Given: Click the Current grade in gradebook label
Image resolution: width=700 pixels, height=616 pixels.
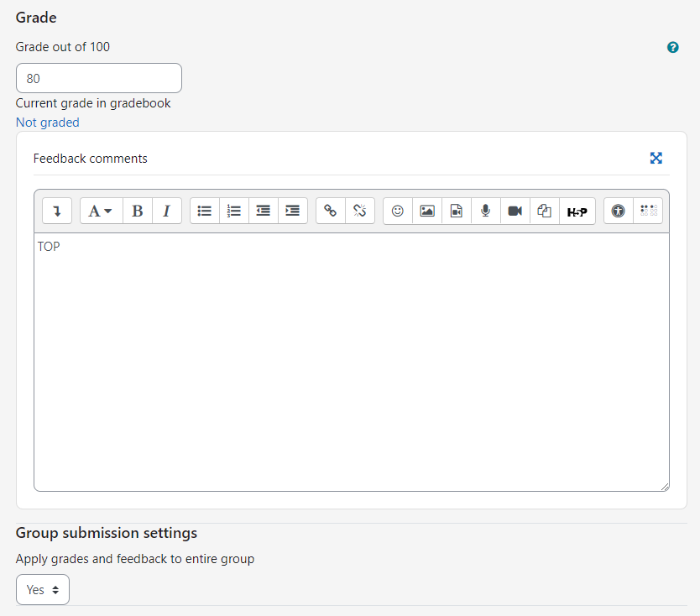Looking at the screenshot, I should coord(93,103).
